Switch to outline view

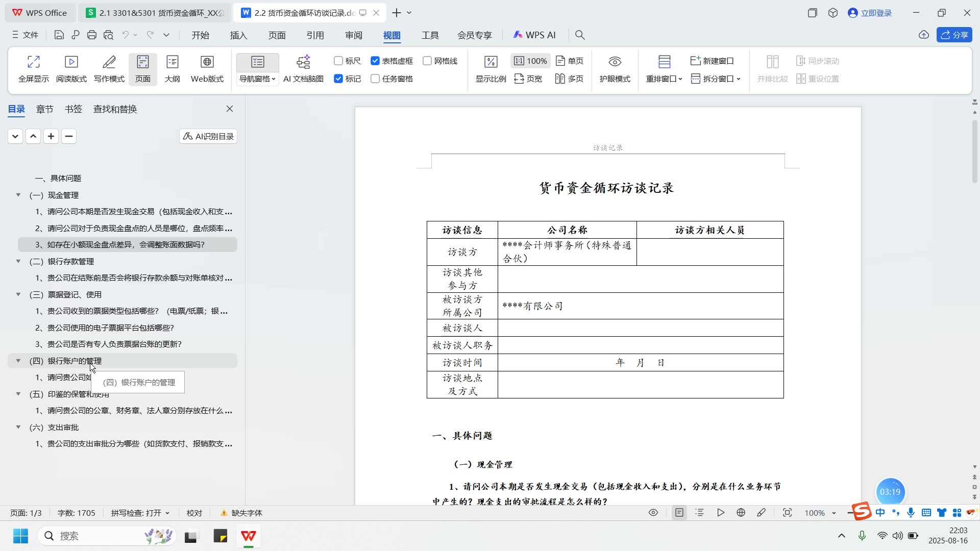172,69
